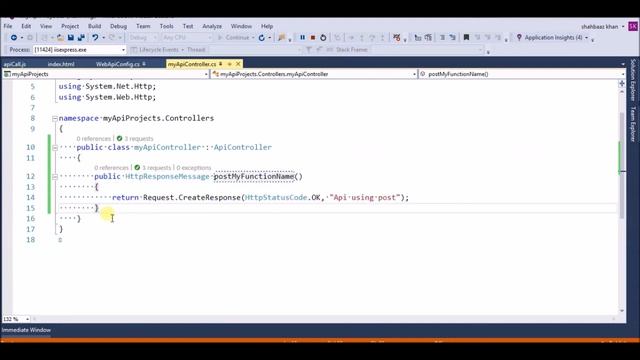
Task: Click the Open File folder icon
Action: pos(60,38)
